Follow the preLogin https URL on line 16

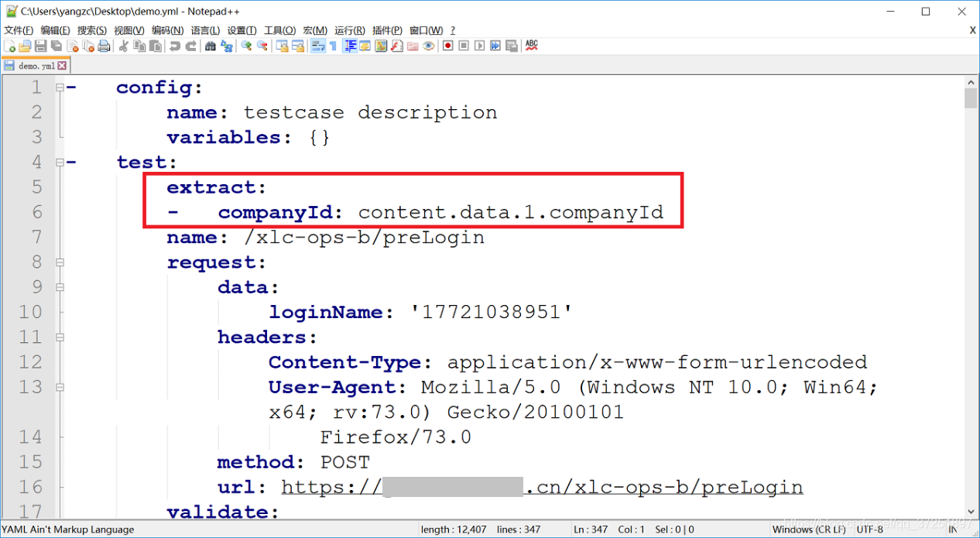[x=542, y=487]
